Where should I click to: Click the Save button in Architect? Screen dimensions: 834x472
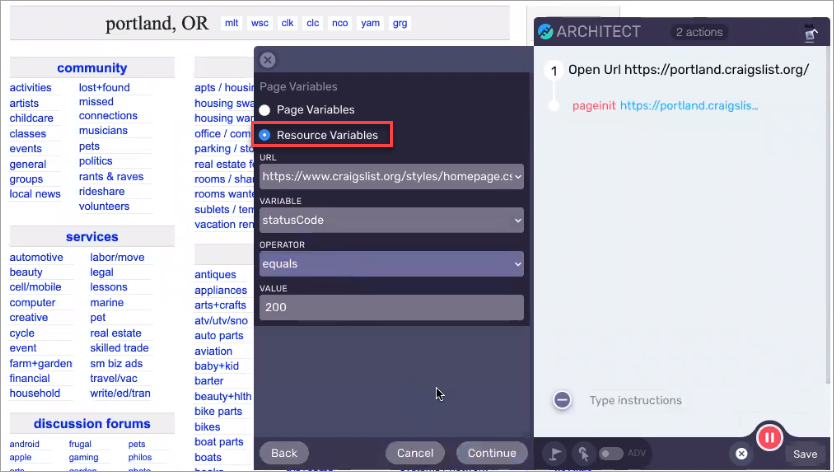coord(805,454)
